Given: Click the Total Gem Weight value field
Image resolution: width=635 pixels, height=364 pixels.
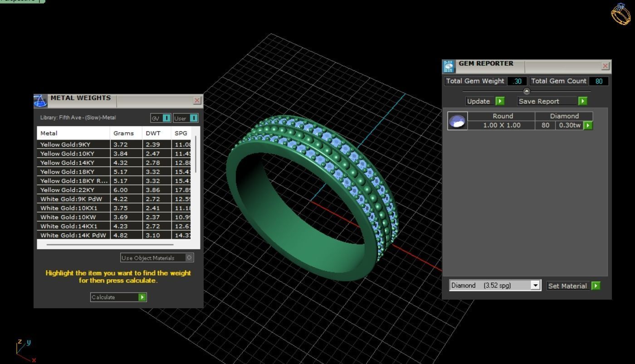Looking at the screenshot, I should [x=517, y=81].
